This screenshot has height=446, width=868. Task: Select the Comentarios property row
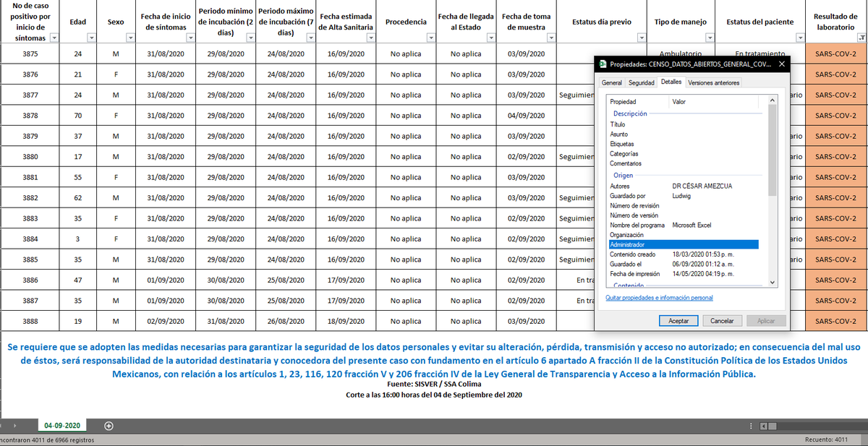pyautogui.click(x=684, y=163)
